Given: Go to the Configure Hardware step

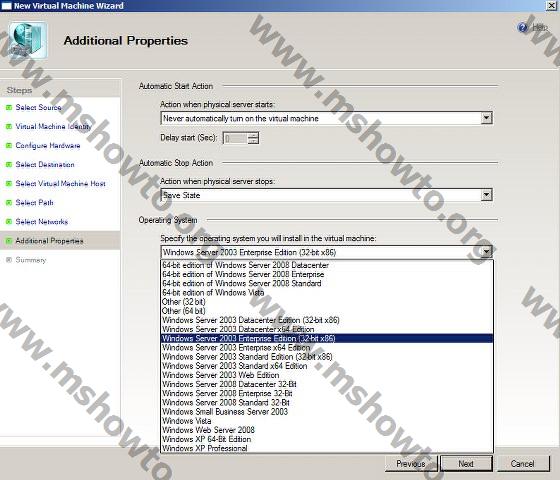Looking at the screenshot, I should 48,145.
